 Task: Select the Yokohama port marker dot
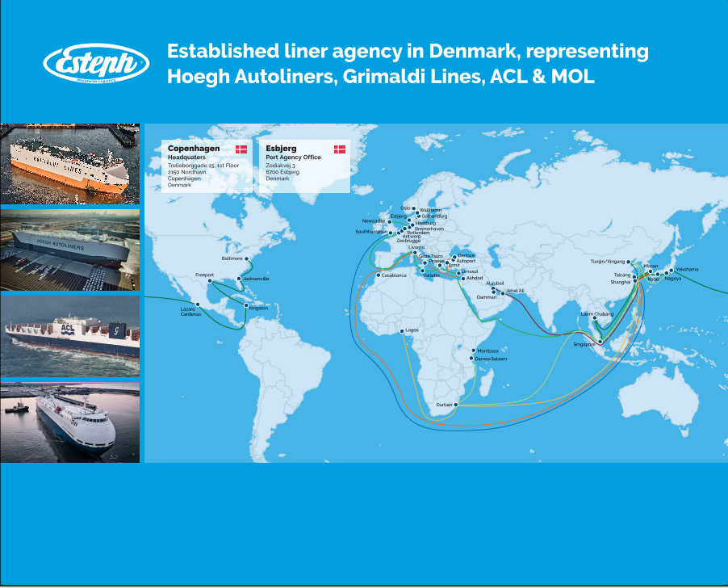672,271
